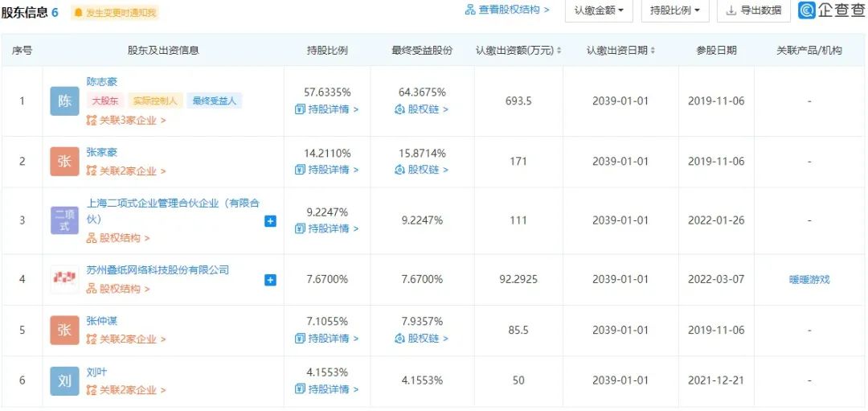Open 苏州叠纸网络科技股份有限公司 link
868x411 pixels.
(x=158, y=269)
